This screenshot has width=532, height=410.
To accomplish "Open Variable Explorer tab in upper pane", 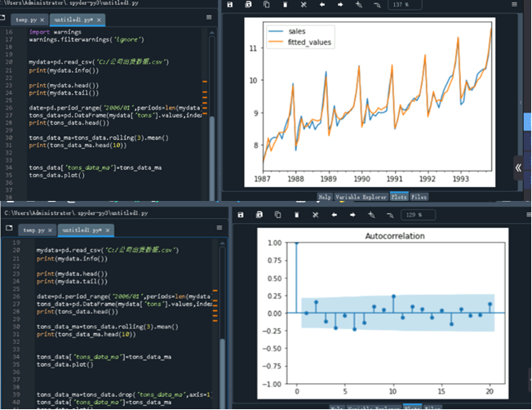I will tap(361, 197).
